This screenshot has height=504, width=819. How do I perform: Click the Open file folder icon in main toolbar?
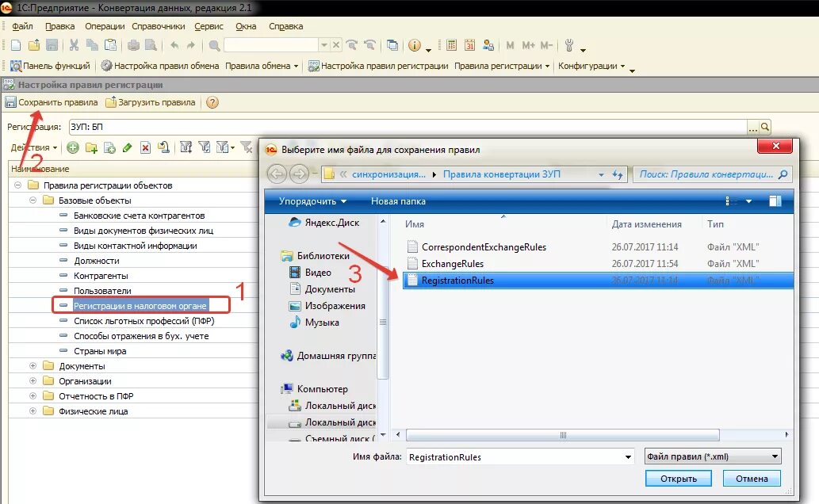pyautogui.click(x=34, y=45)
